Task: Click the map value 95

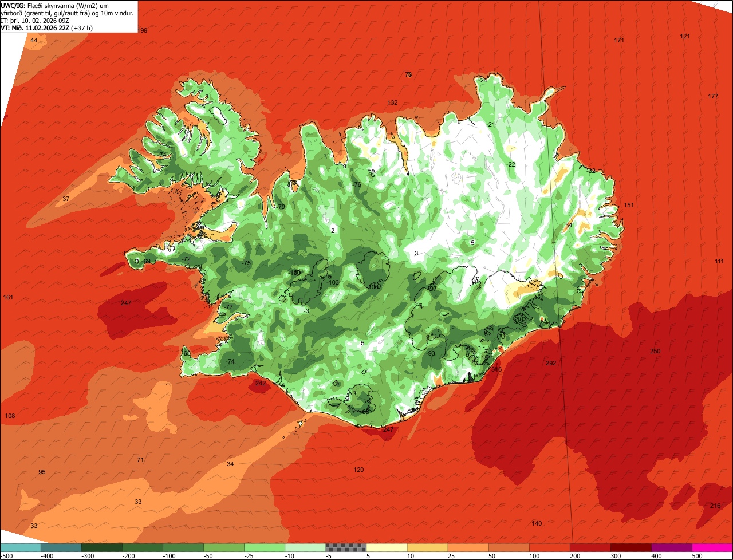Action: click(42, 472)
